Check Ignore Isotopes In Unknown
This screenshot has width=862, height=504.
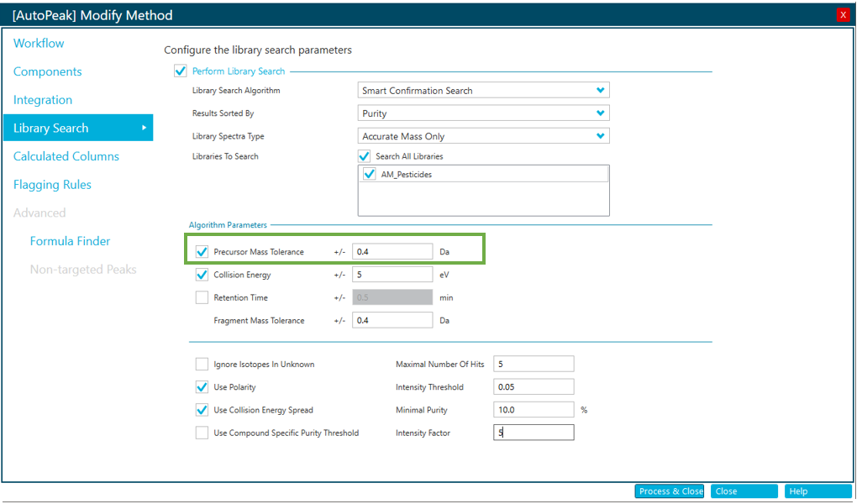click(x=202, y=365)
